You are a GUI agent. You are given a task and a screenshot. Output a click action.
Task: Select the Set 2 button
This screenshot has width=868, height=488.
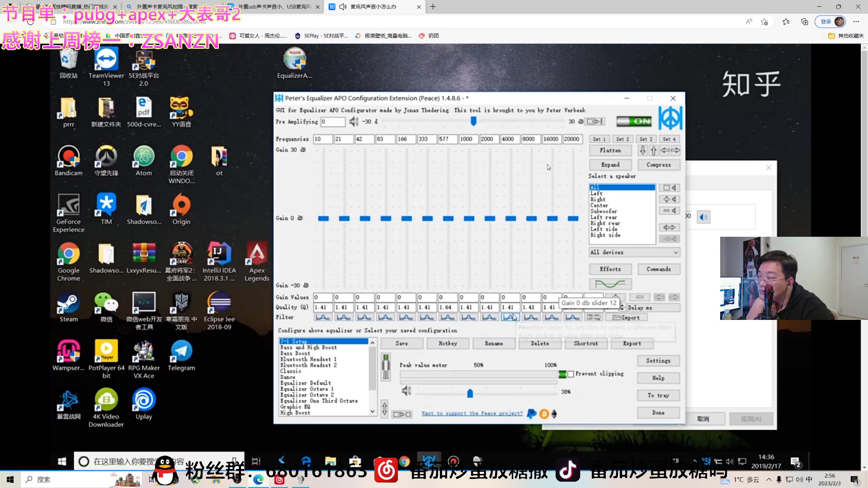pyautogui.click(x=623, y=139)
